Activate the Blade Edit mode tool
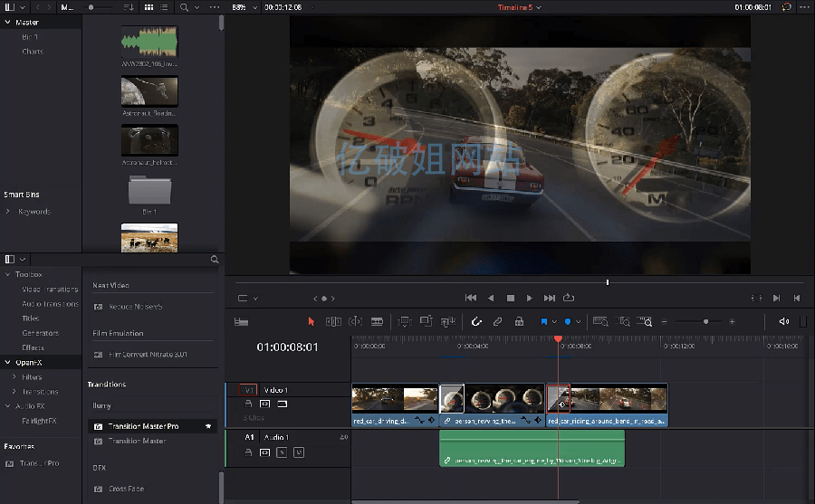The image size is (815, 504). click(x=377, y=321)
